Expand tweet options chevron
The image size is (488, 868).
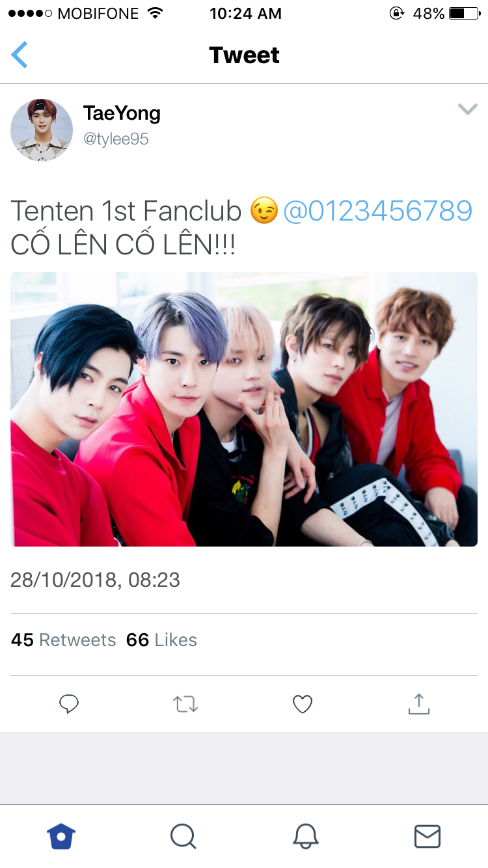click(x=467, y=109)
